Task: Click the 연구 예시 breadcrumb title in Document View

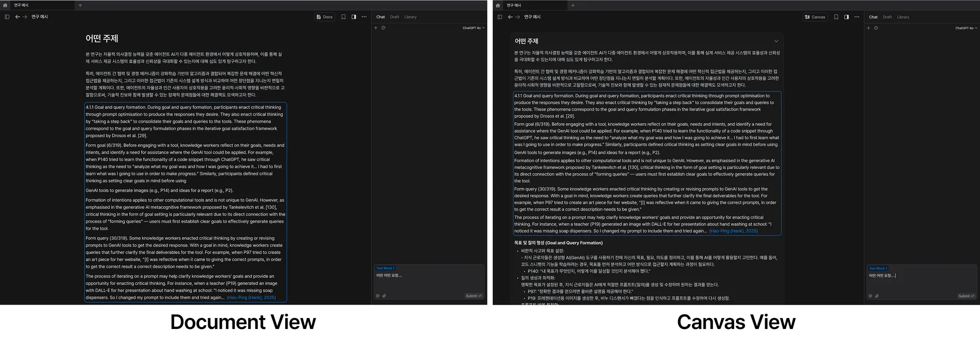Action: pyautogui.click(x=40, y=17)
